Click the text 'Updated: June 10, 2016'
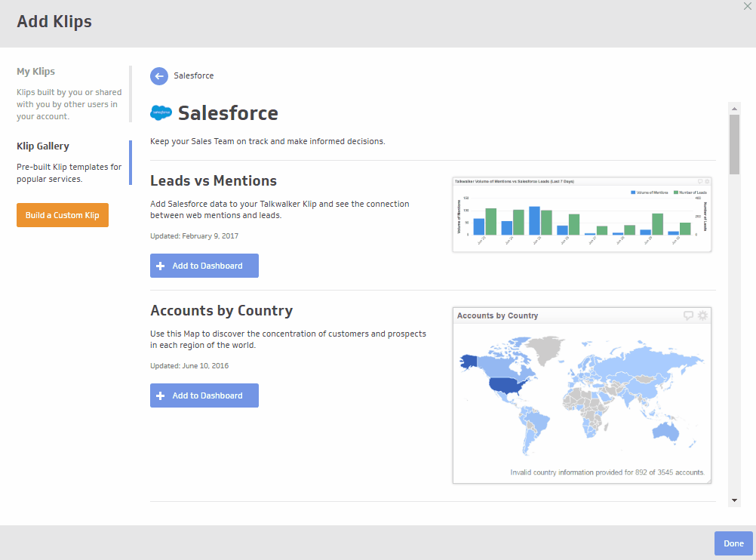The width and height of the screenshot is (756, 560). point(189,365)
